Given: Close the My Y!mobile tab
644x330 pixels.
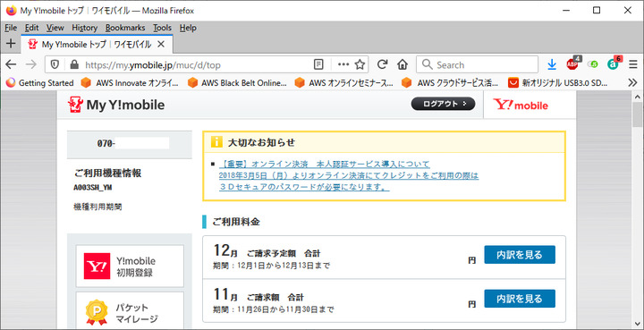Looking at the screenshot, I should [161, 44].
